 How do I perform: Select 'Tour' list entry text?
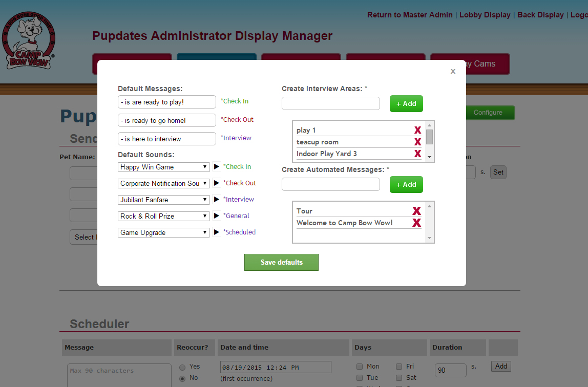tap(304, 211)
